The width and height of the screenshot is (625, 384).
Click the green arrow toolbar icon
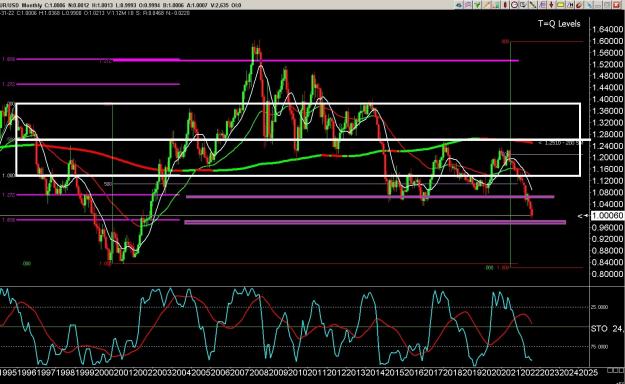(477, 5)
